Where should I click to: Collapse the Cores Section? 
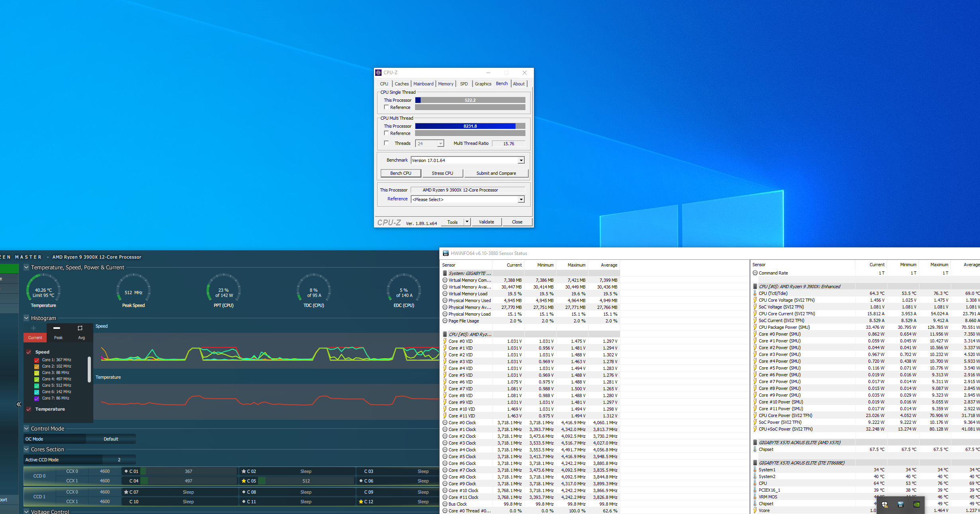[27, 449]
